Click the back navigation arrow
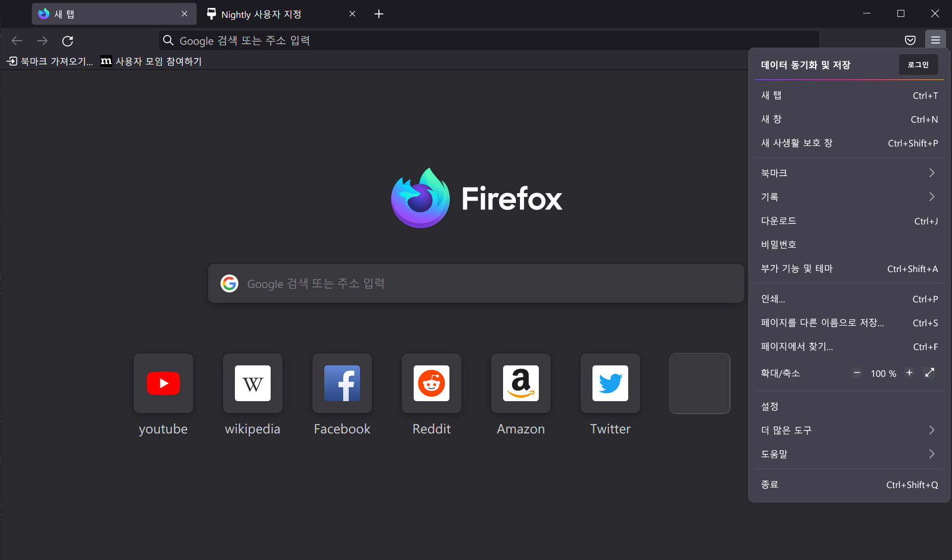The height and width of the screenshot is (560, 952). (x=17, y=41)
